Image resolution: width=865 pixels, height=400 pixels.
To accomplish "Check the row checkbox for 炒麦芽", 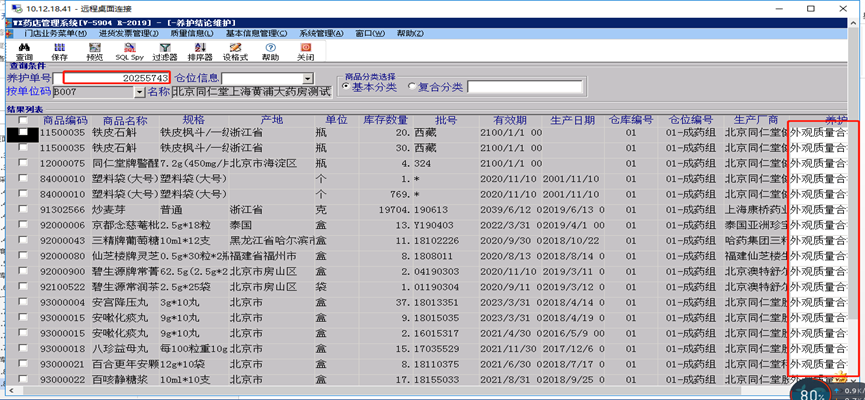I will 23,211.
